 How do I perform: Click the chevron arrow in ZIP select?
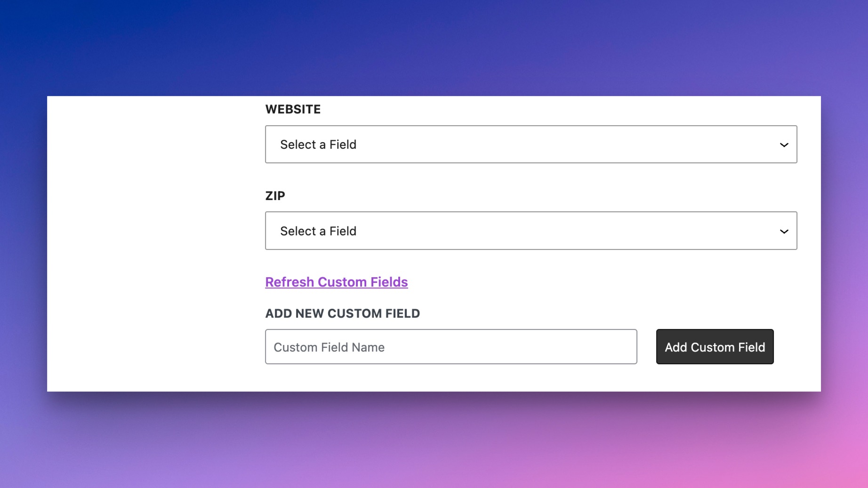tap(784, 232)
